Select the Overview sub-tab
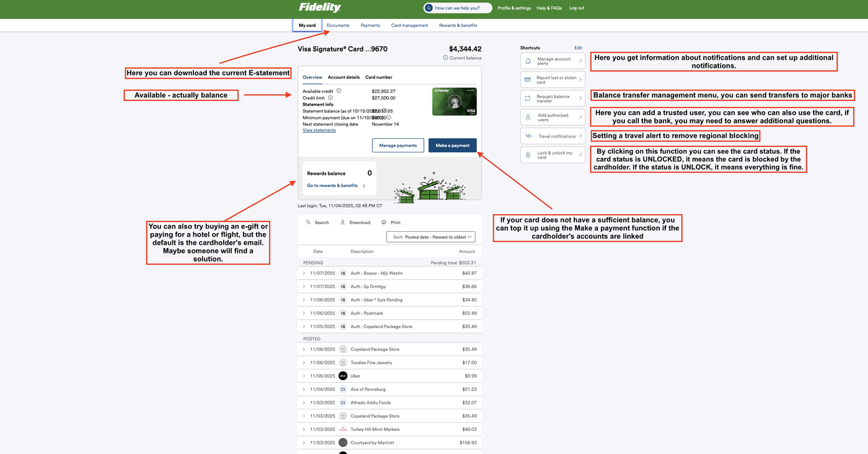The width and height of the screenshot is (868, 454). pos(313,77)
